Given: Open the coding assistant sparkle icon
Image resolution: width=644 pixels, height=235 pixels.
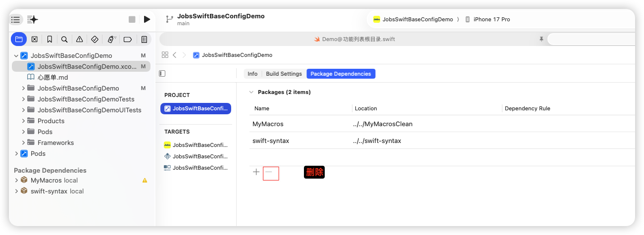Looking at the screenshot, I should pos(33,19).
